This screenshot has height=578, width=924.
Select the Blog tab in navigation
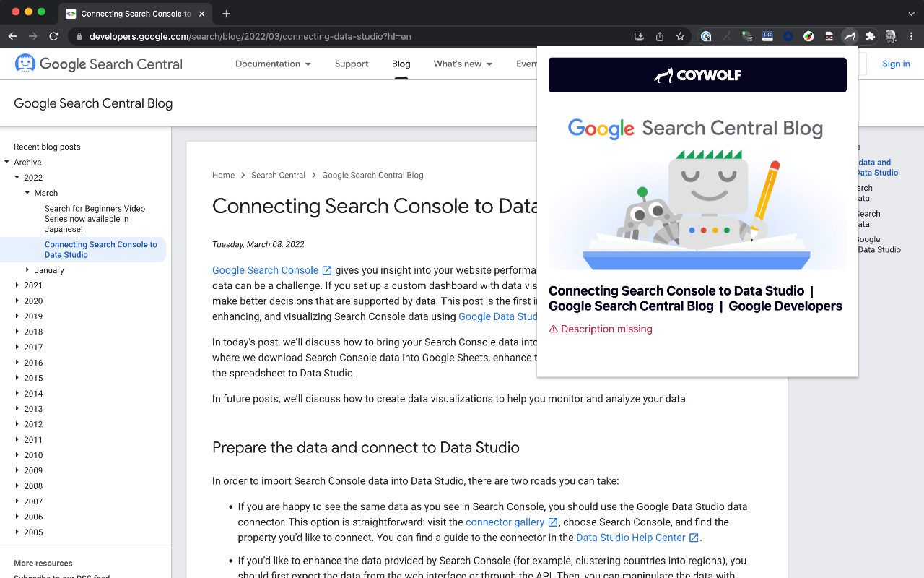[x=401, y=64]
